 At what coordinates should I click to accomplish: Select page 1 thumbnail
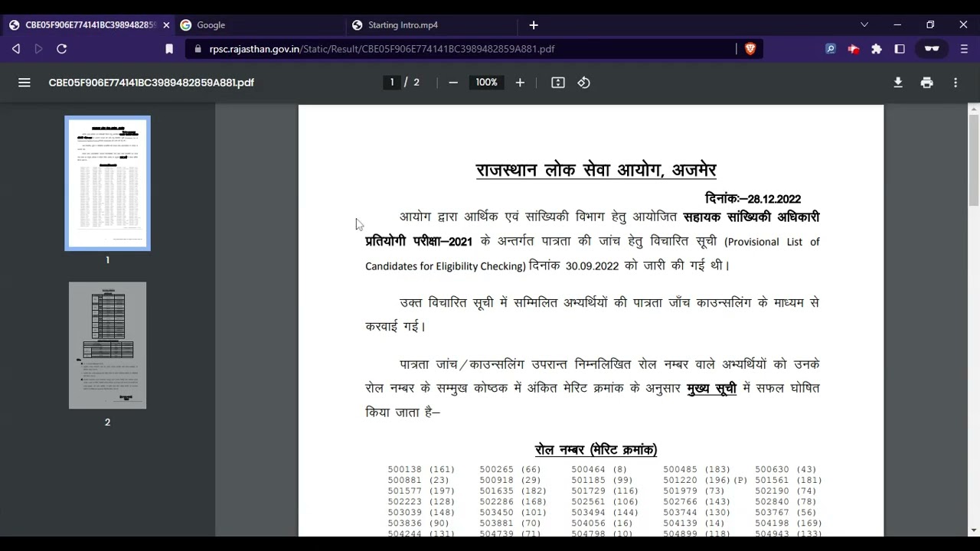pos(107,184)
